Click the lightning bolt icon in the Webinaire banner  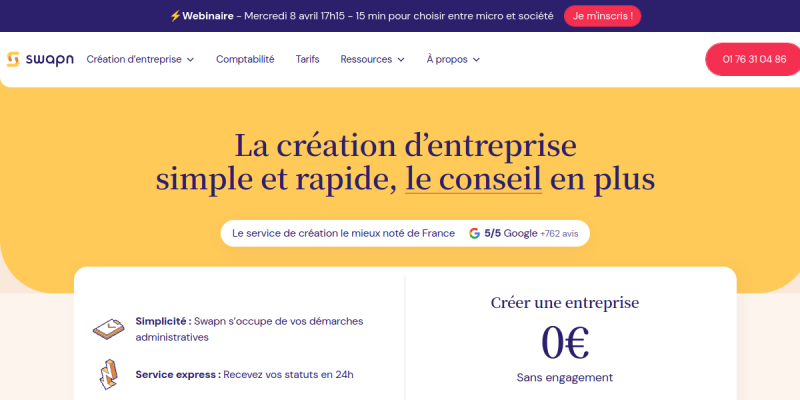(x=175, y=16)
